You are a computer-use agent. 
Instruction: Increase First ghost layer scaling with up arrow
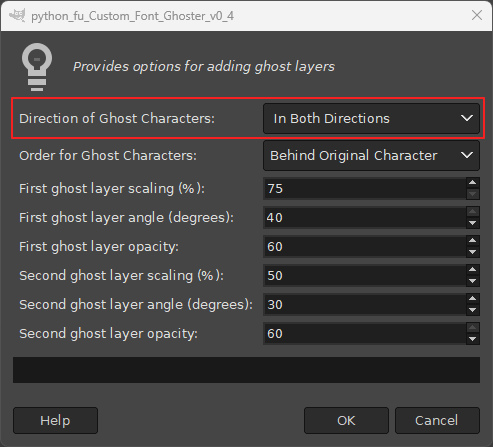point(473,183)
